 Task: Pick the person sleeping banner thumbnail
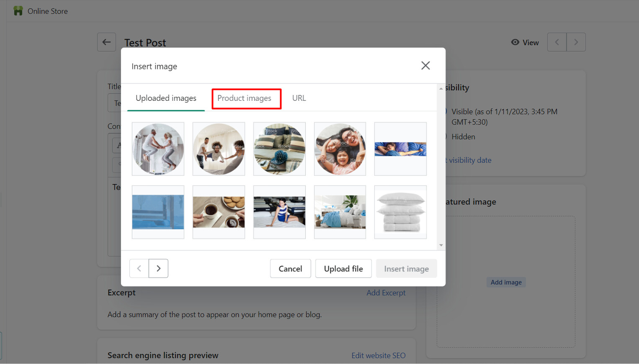tap(400, 149)
